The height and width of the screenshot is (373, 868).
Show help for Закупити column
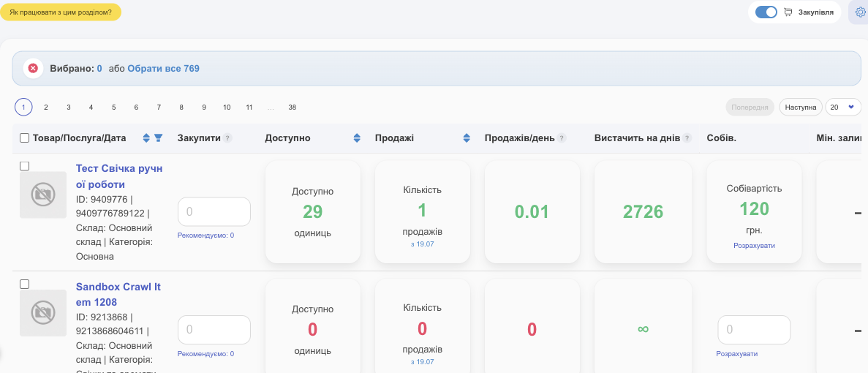[x=227, y=138]
